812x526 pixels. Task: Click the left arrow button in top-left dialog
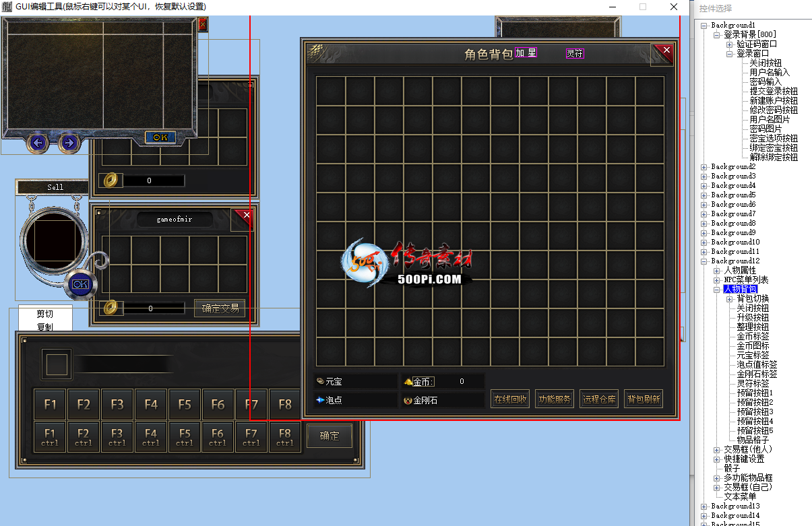pos(38,143)
